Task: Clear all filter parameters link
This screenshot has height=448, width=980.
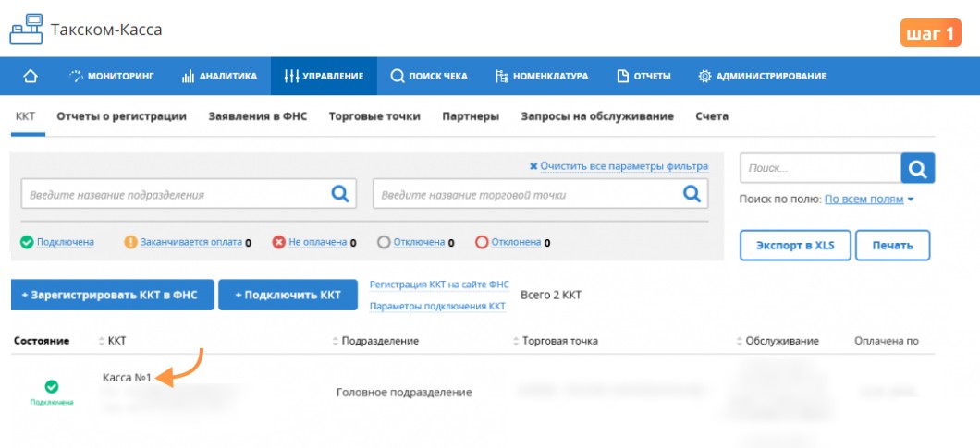Action: [619, 166]
